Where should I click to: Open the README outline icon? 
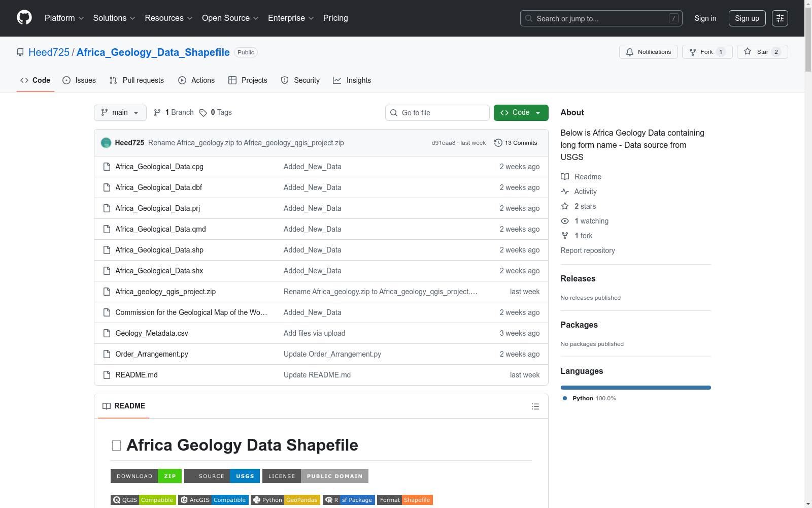pyautogui.click(x=535, y=406)
